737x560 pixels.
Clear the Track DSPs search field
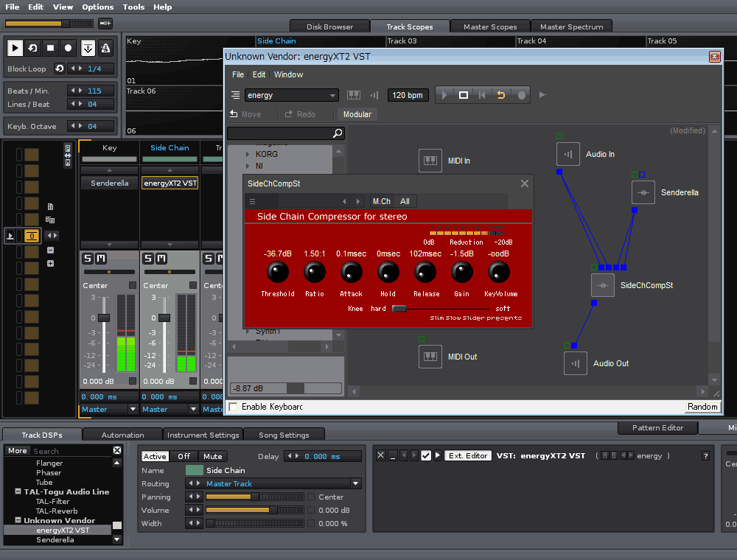pyautogui.click(x=117, y=450)
